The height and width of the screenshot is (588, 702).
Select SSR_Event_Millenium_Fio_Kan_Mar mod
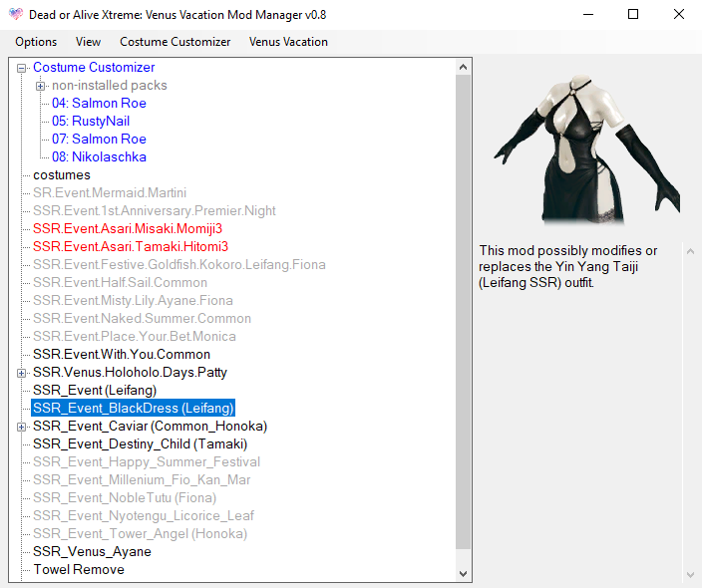pyautogui.click(x=142, y=479)
